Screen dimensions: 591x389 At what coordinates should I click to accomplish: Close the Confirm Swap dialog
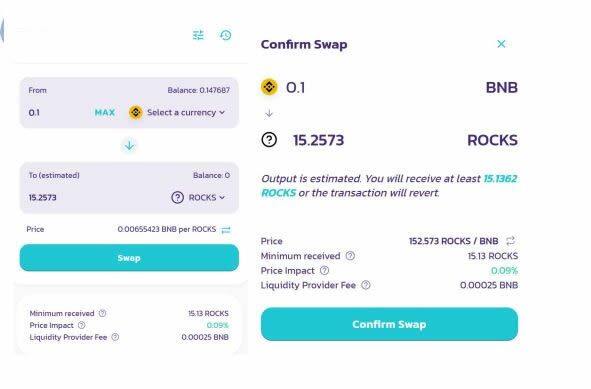tap(501, 44)
